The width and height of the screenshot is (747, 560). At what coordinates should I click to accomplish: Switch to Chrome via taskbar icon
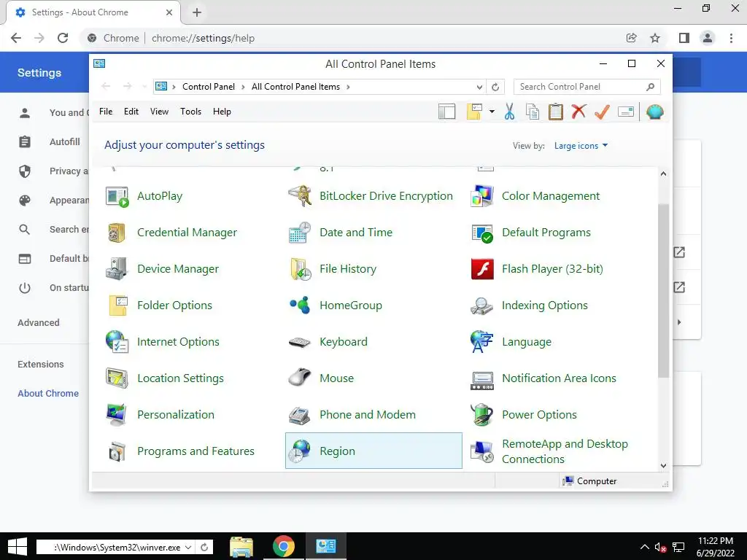284,547
